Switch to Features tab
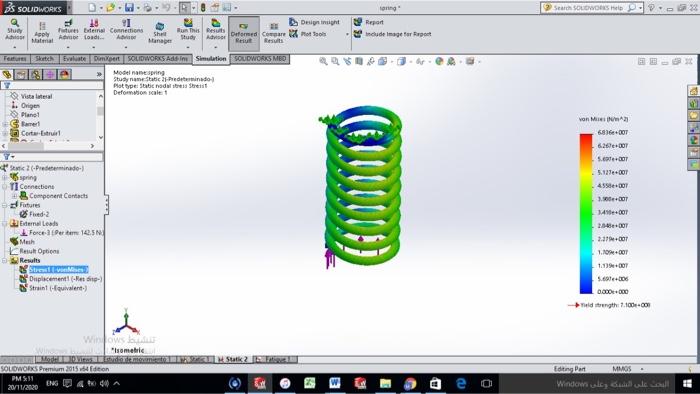 pyautogui.click(x=15, y=59)
